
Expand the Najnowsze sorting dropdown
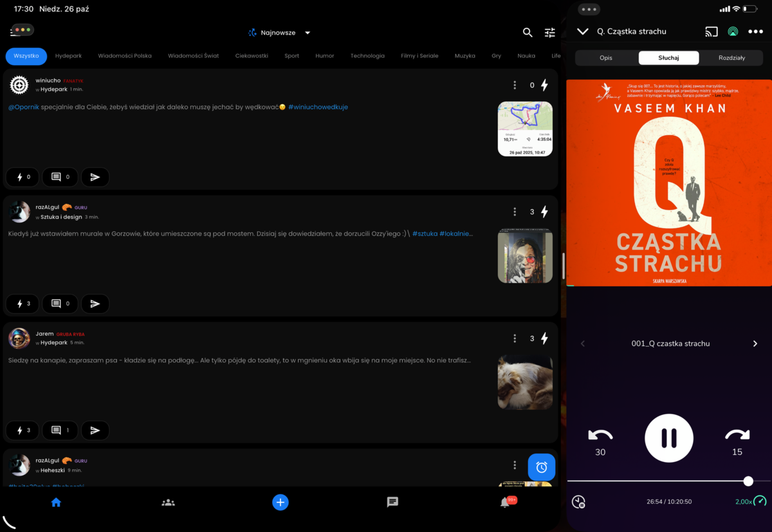click(x=280, y=33)
